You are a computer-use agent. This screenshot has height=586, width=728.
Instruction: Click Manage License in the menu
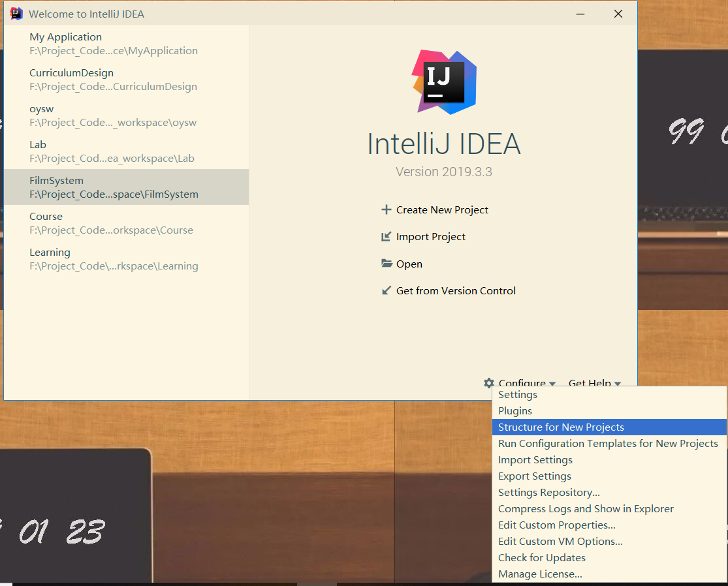coord(540,574)
